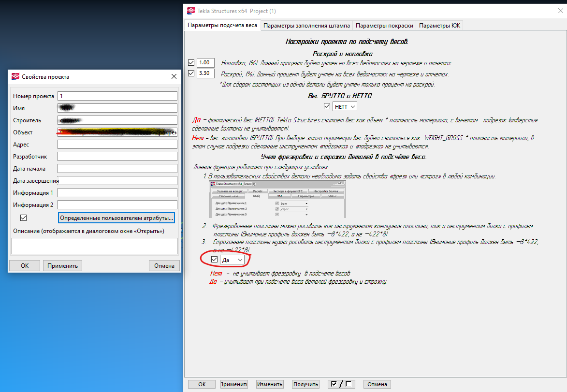The image size is (567, 392).
Task: Click the Номер проекта input field
Action: pyautogui.click(x=117, y=96)
